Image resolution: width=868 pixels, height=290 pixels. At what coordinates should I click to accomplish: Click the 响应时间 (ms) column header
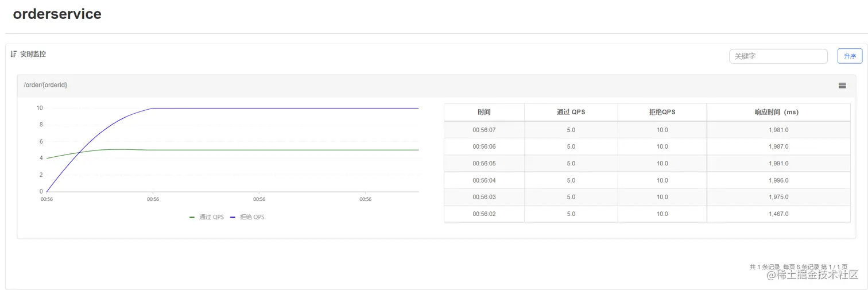point(778,112)
